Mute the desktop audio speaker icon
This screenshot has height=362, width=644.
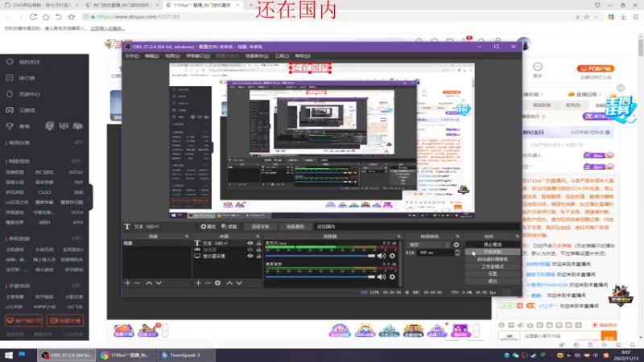coord(382,277)
